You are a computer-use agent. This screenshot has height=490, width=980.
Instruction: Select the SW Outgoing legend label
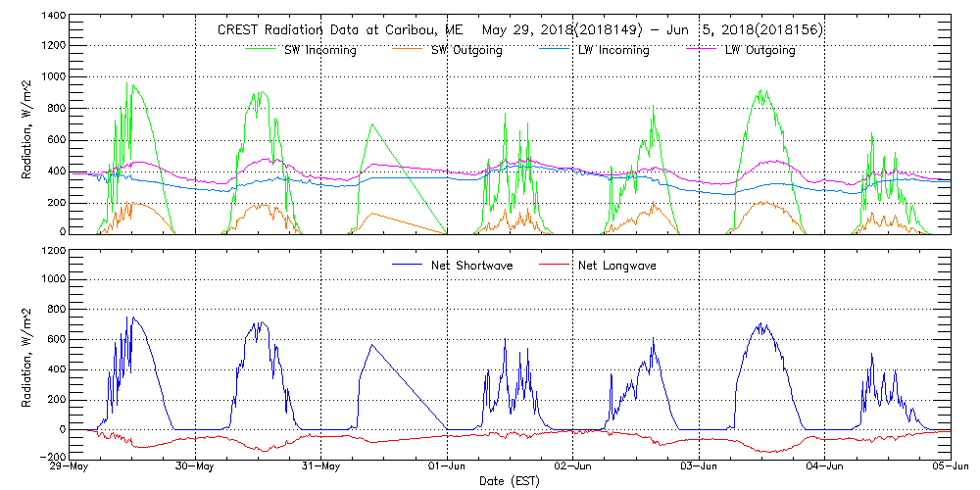click(x=467, y=50)
